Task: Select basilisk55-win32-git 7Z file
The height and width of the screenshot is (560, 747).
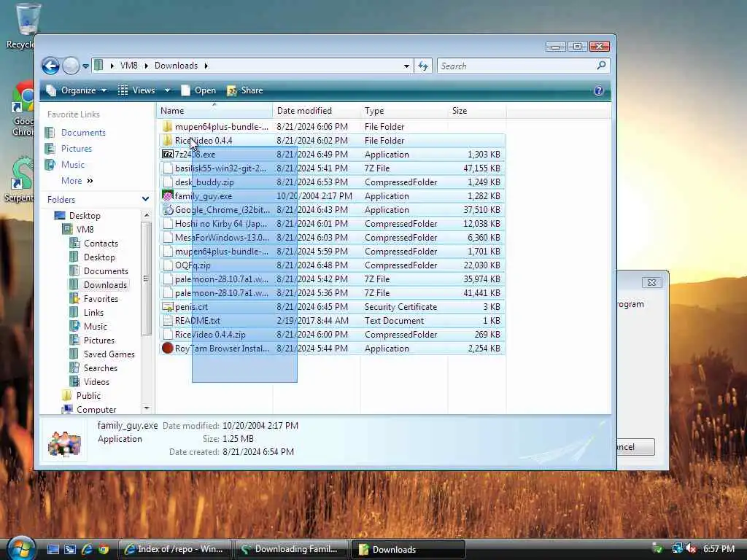Action: point(333,168)
